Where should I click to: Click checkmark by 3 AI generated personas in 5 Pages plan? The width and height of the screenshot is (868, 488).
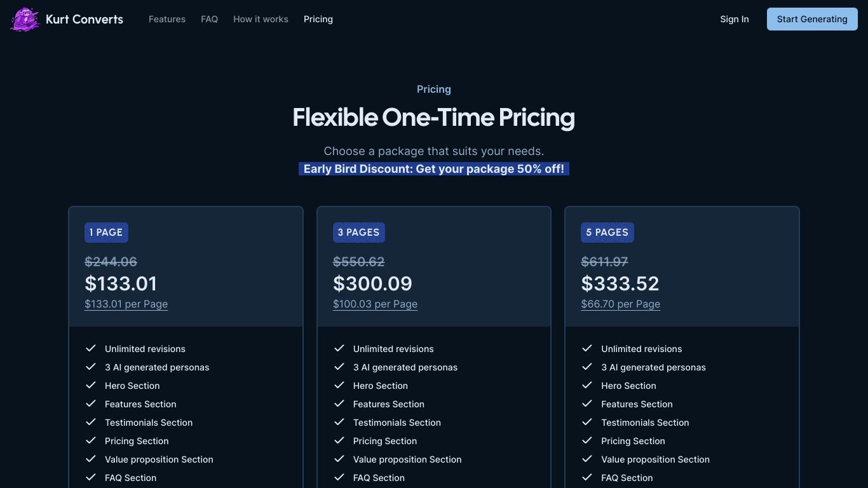coord(587,367)
